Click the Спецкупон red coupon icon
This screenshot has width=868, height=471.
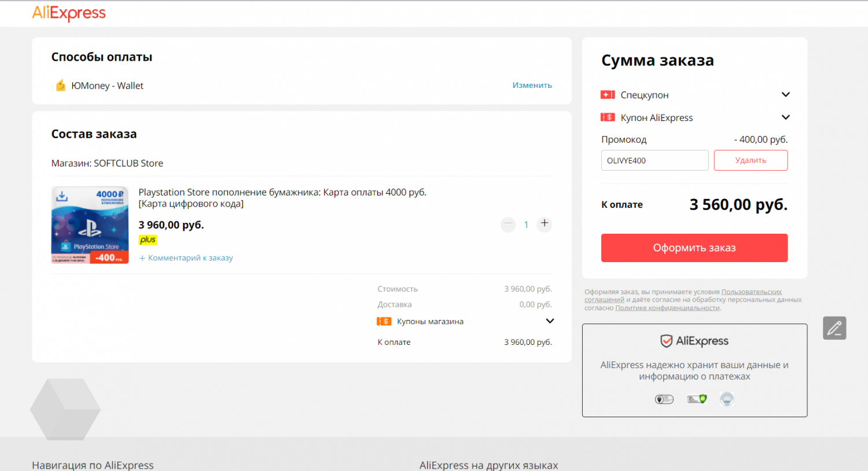coord(608,95)
